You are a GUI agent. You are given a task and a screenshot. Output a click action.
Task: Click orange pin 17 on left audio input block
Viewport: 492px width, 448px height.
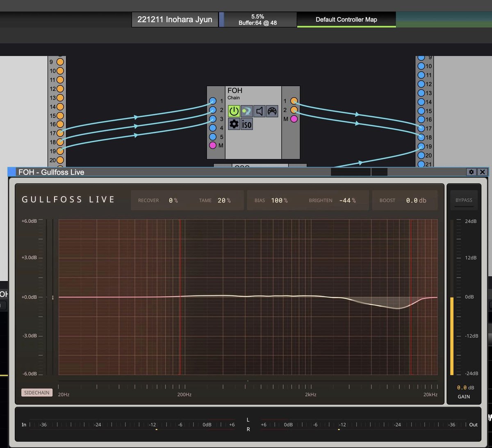coord(60,133)
